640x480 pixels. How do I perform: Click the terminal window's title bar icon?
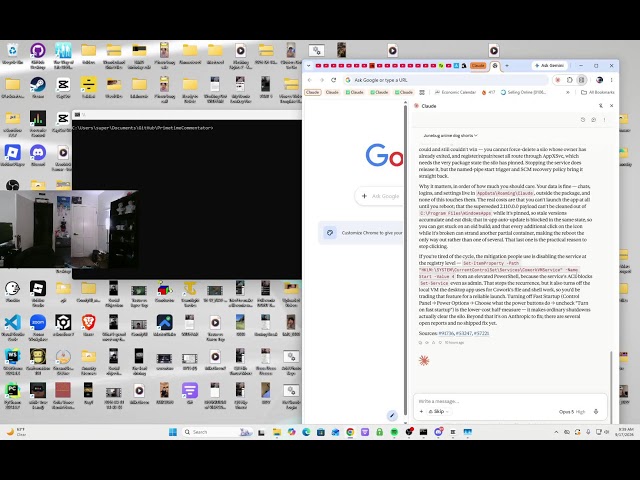pos(77,115)
